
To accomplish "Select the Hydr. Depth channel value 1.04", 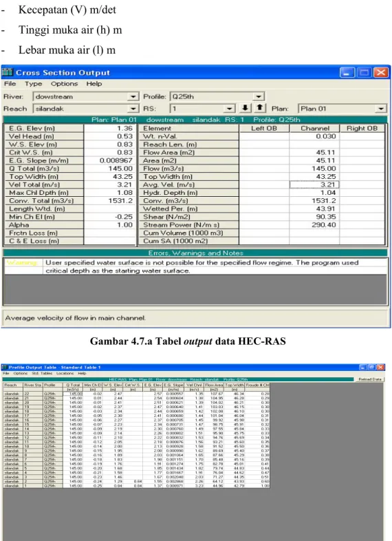I will point(314,193).
